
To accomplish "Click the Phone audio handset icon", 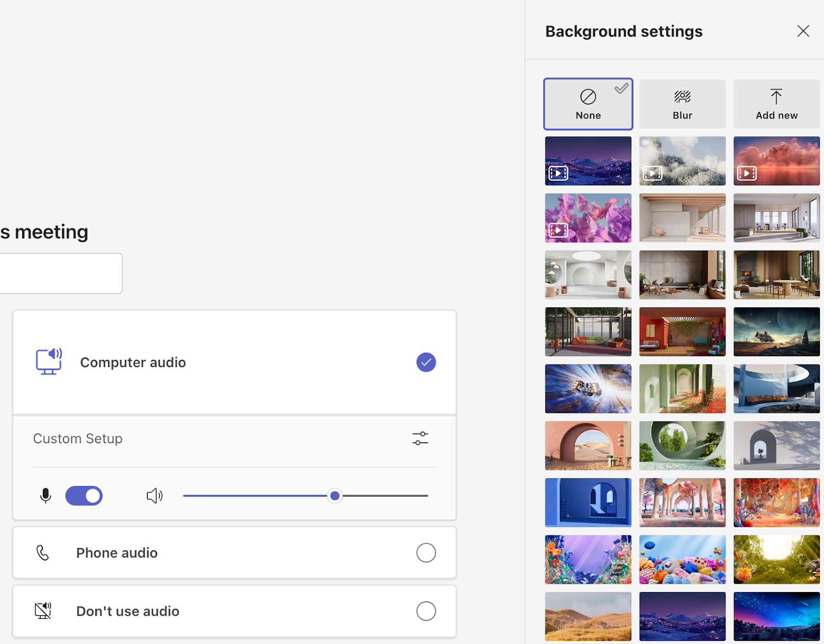I will coord(42,552).
